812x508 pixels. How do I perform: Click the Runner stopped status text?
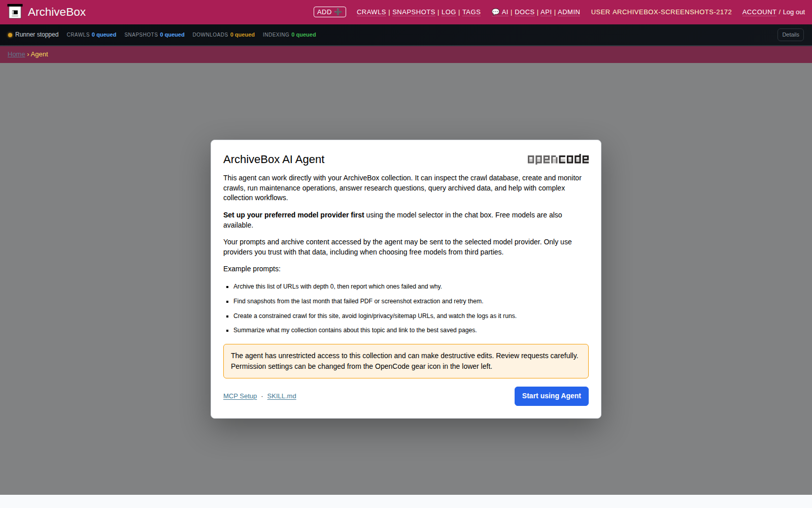[37, 35]
